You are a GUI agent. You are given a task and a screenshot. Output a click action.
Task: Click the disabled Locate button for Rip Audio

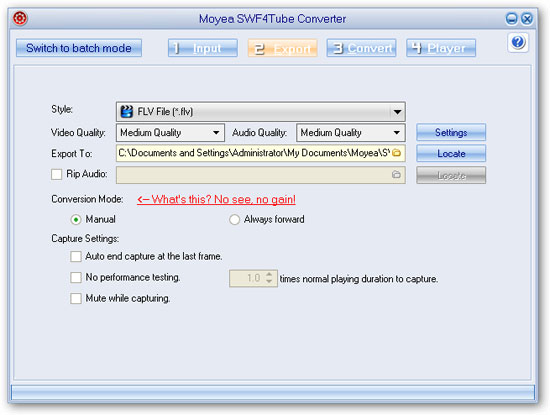(x=451, y=175)
